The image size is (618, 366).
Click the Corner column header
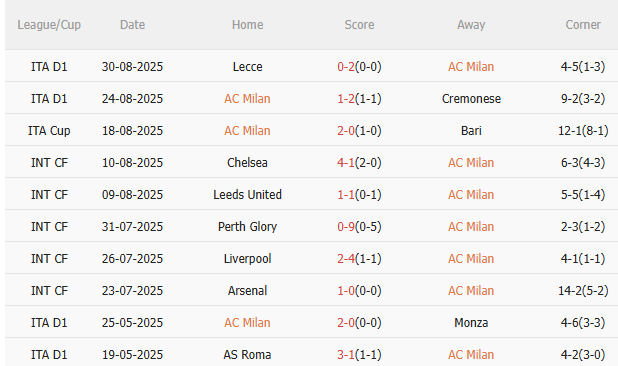tap(583, 25)
